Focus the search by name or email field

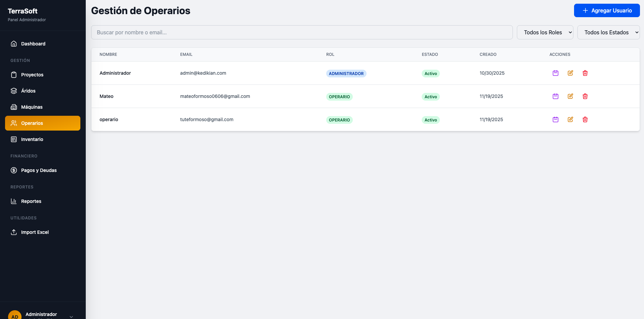(x=302, y=32)
